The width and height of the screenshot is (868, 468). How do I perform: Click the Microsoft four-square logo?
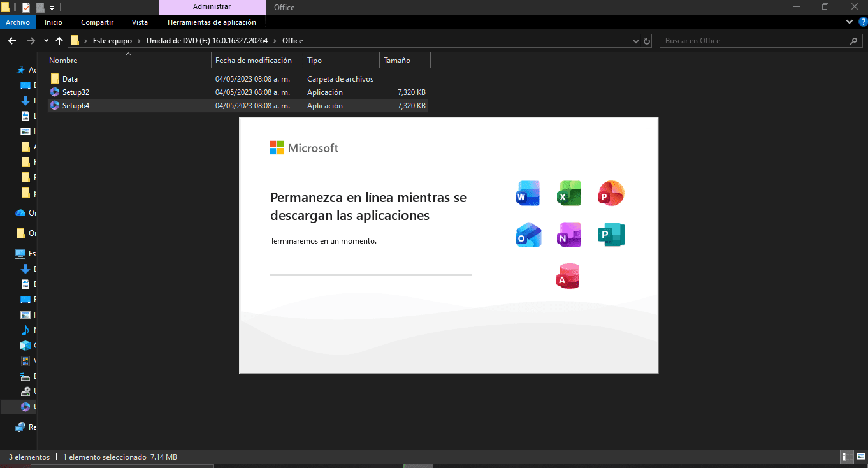[276, 148]
